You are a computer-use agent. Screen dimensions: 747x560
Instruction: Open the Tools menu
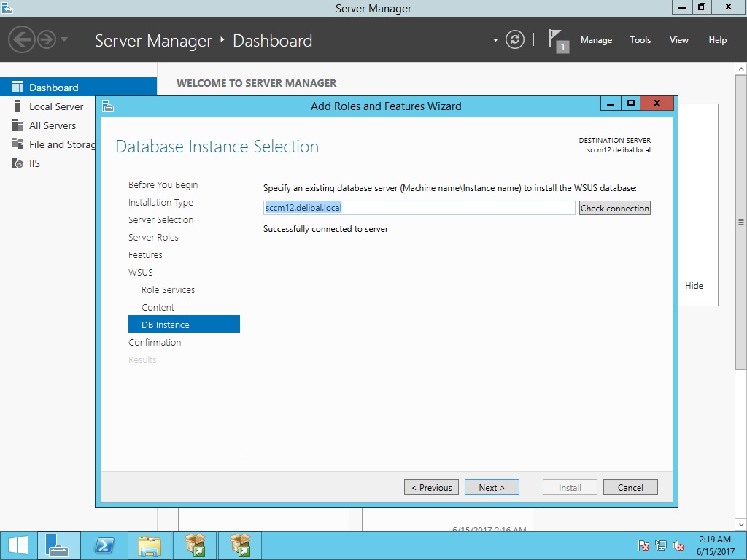(x=640, y=40)
